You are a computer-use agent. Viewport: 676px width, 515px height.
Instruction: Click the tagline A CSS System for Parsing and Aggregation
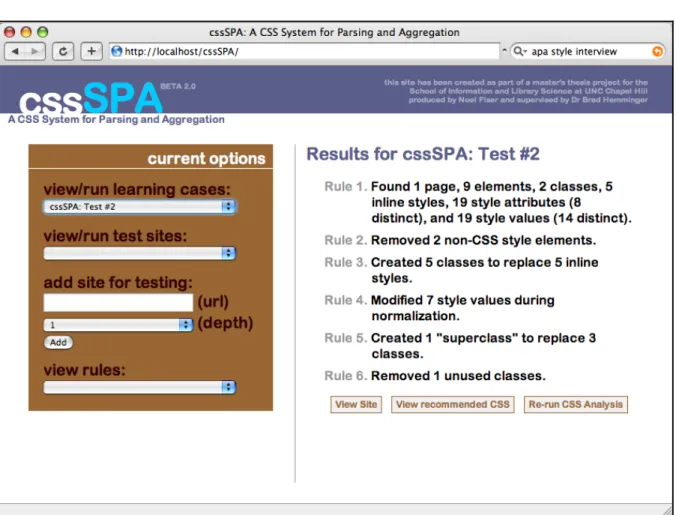tap(116, 119)
